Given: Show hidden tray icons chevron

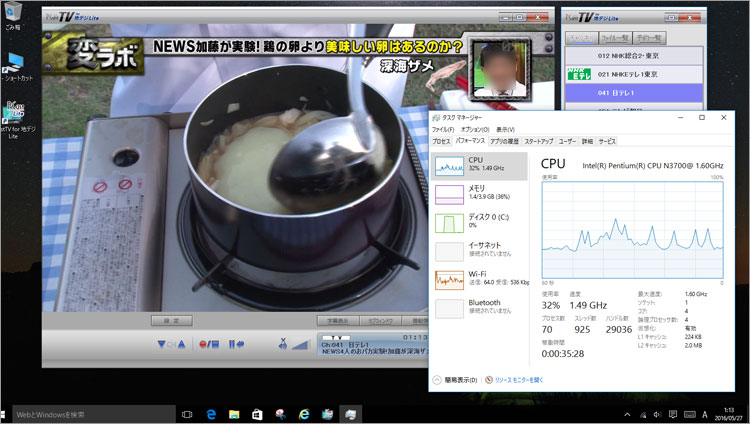Looking at the screenshot, I should click(627, 414).
